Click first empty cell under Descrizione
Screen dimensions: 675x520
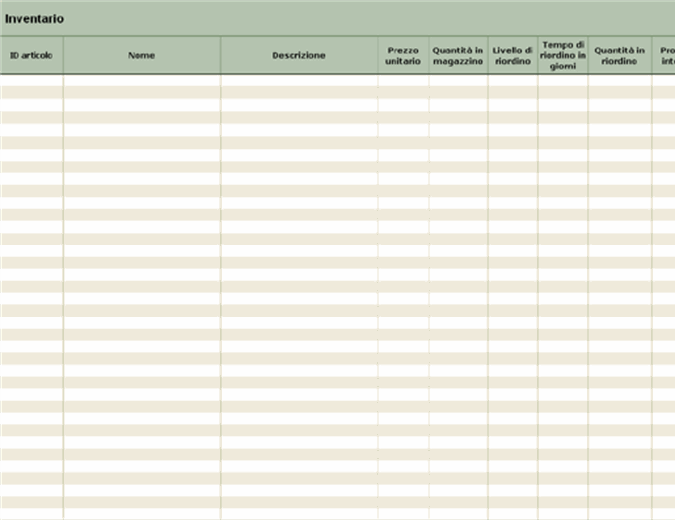pyautogui.click(x=299, y=80)
